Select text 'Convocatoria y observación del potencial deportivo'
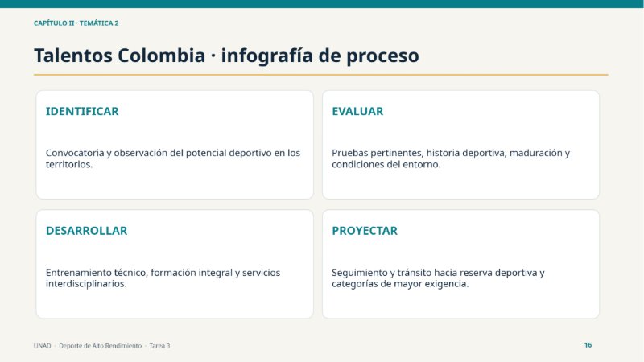Viewport: 644px width, 362px height. [159, 153]
